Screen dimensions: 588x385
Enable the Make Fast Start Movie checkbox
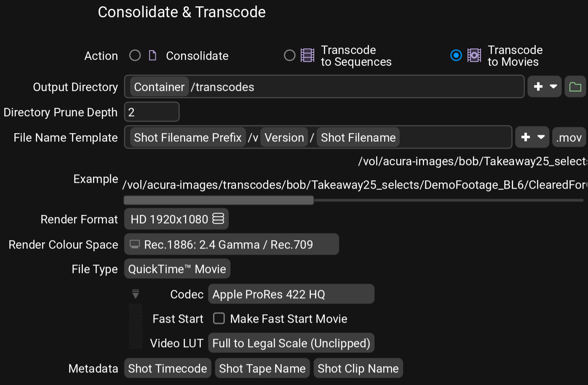219,318
